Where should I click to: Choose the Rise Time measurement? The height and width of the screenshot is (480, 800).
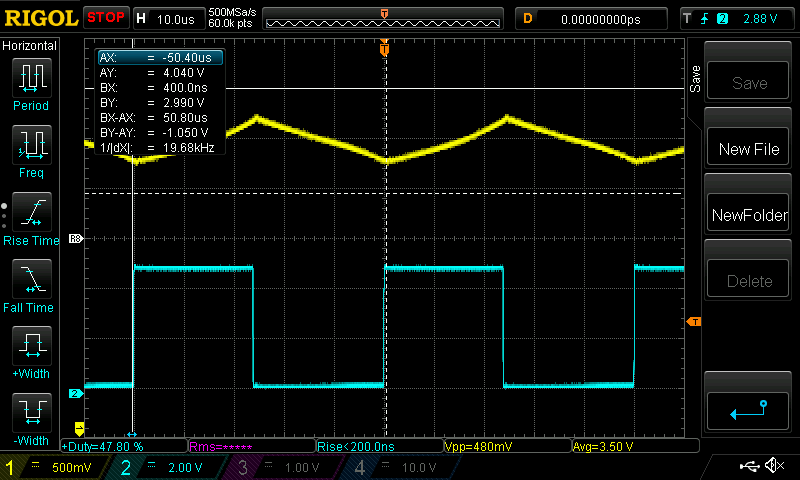point(31,218)
